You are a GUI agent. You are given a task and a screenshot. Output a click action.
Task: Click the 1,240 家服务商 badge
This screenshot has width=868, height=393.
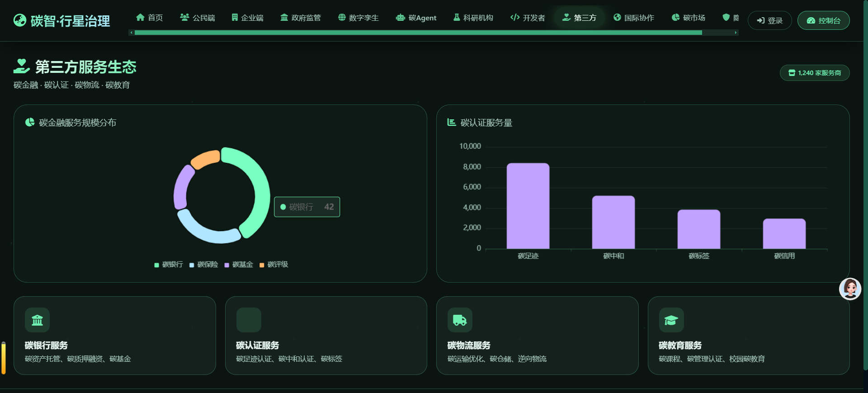point(815,73)
